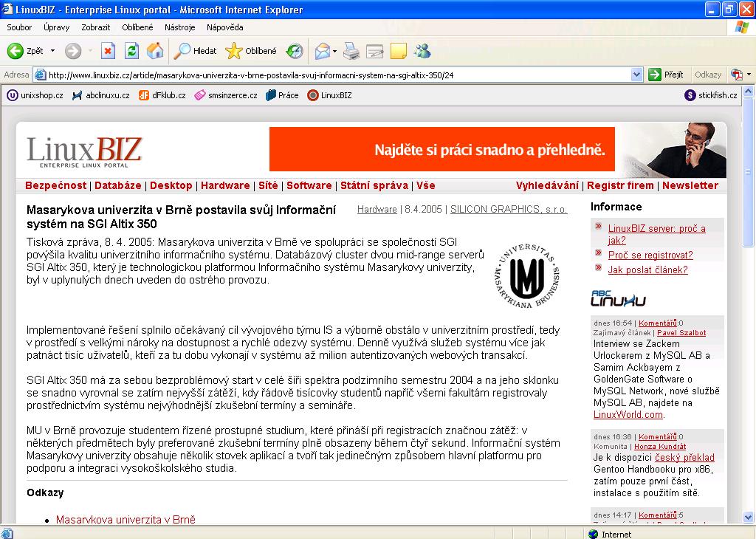This screenshot has width=756, height=539.
Task: Expand the Forward history dropdown arrow
Action: (x=90, y=51)
